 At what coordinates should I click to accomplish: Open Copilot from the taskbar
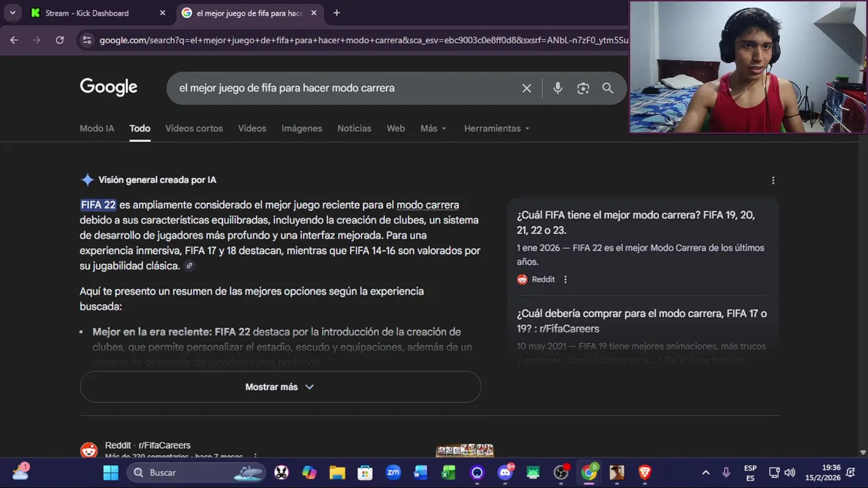pos(309,472)
